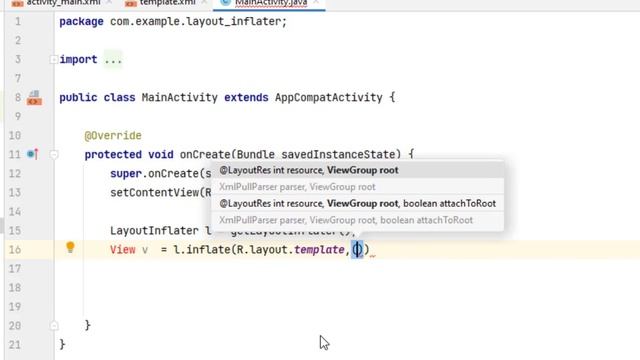The height and width of the screenshot is (360, 640).
Task: Select the MainActivity.java tab
Action: 271,3
